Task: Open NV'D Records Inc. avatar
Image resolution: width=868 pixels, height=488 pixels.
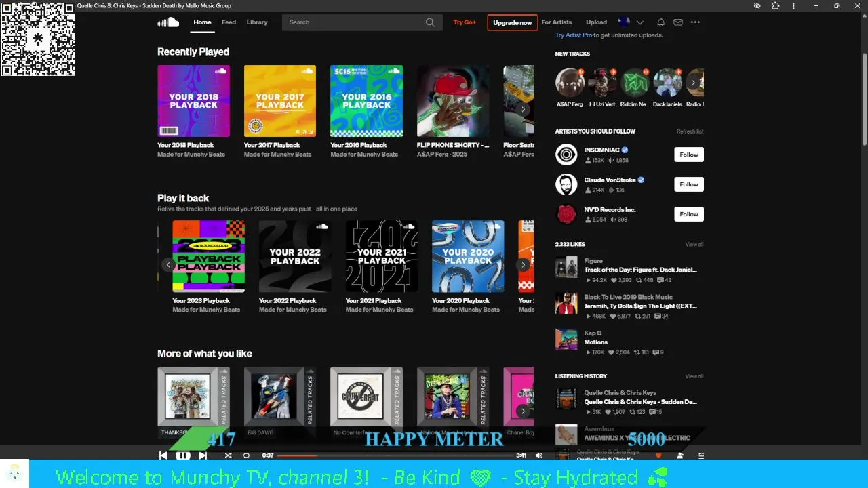Action: (x=566, y=214)
